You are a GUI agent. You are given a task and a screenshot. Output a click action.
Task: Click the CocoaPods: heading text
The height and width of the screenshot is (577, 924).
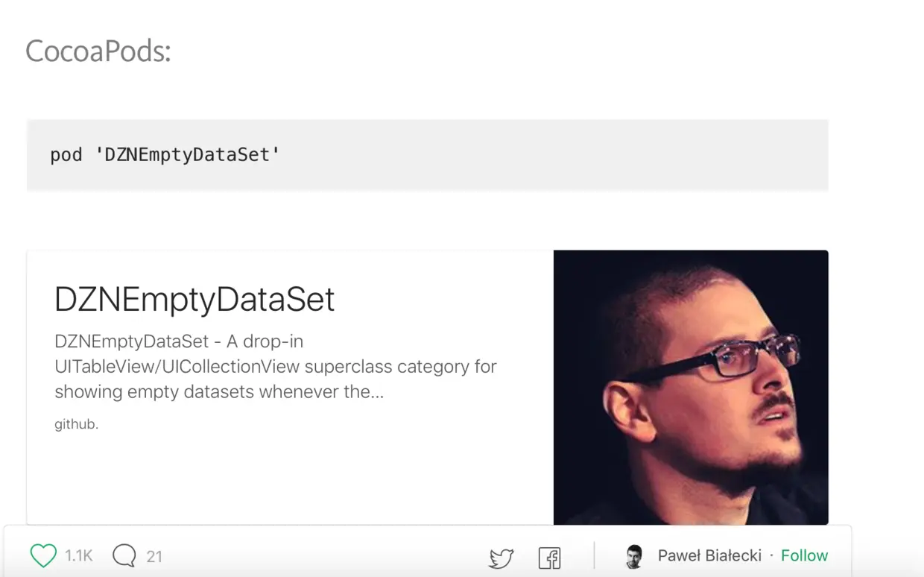pos(98,51)
